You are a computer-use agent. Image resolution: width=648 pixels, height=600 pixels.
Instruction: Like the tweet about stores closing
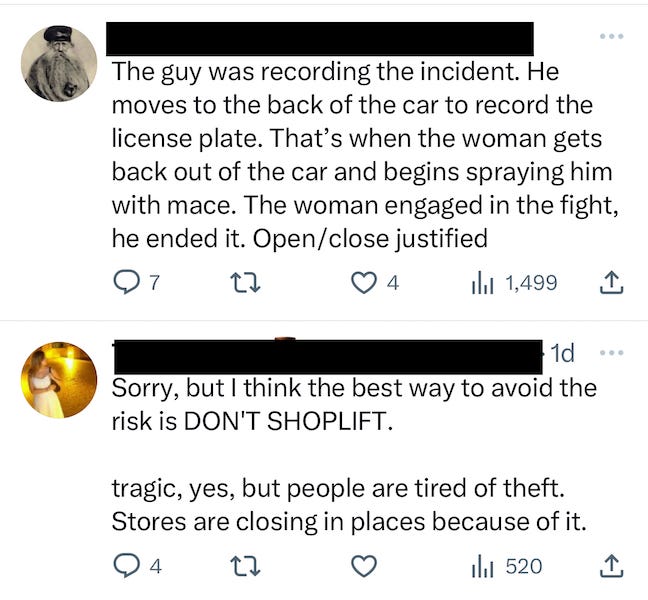(x=364, y=566)
